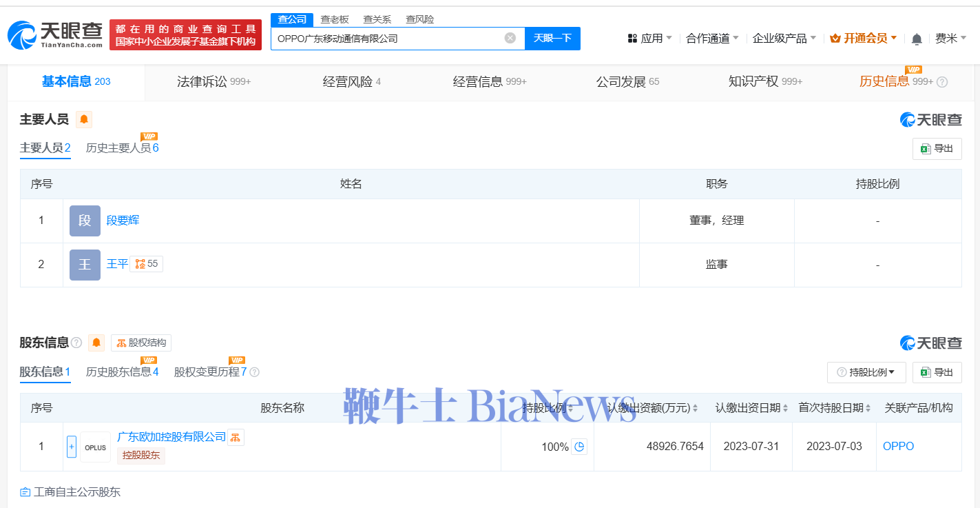The width and height of the screenshot is (980, 508).
Task: Switch to the 经营信息 tab
Action: tap(490, 82)
